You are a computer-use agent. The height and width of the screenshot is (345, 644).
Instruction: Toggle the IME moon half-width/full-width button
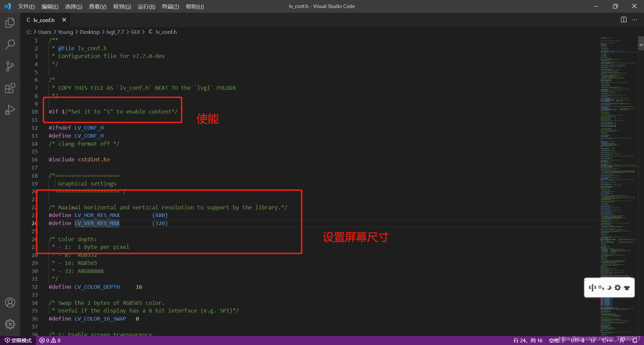pyautogui.click(x=609, y=288)
